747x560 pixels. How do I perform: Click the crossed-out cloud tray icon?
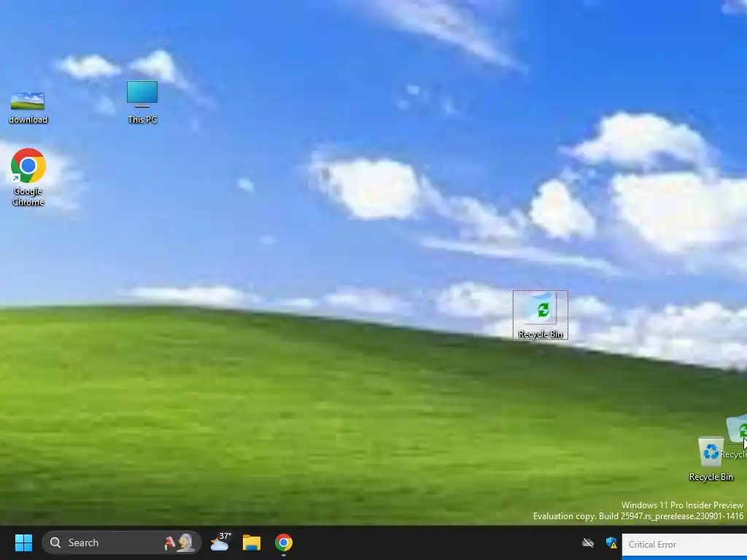coord(588,542)
